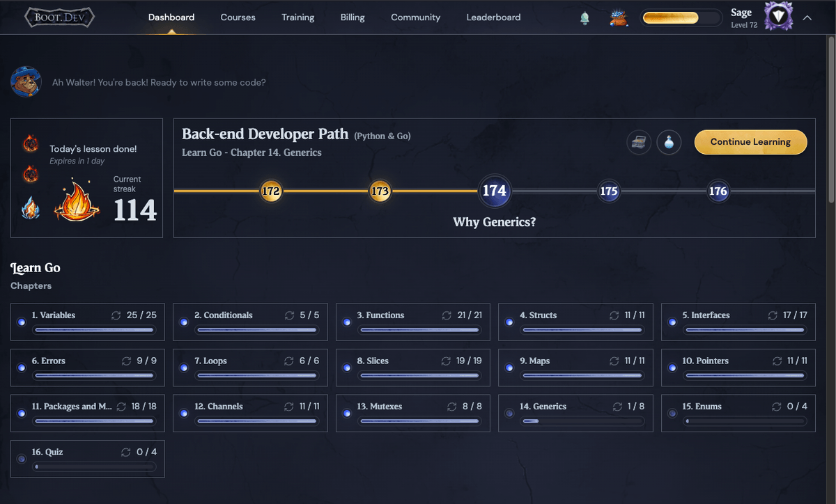This screenshot has height=504, width=836.
Task: Open the notifications bell icon
Action: (585, 17)
